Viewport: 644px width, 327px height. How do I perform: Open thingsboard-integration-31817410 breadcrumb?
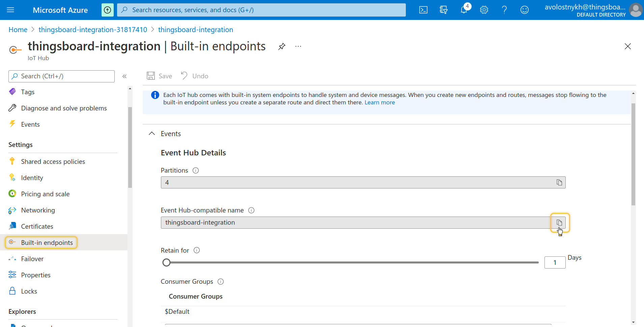click(93, 30)
